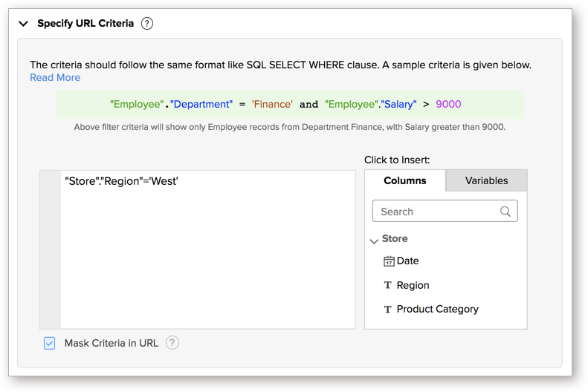Click the Specify URL Criteria heading
The width and height of the screenshot is (588, 392).
tap(85, 24)
